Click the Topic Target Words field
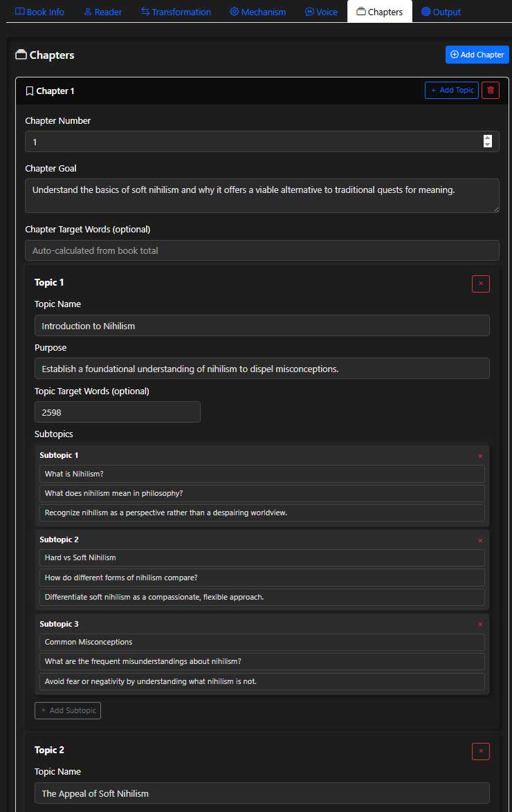This screenshot has height=812, width=512. (x=117, y=412)
